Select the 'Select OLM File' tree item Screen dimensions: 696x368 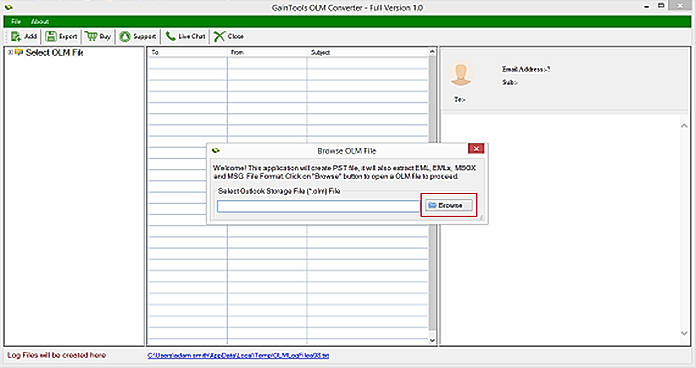tap(54, 52)
